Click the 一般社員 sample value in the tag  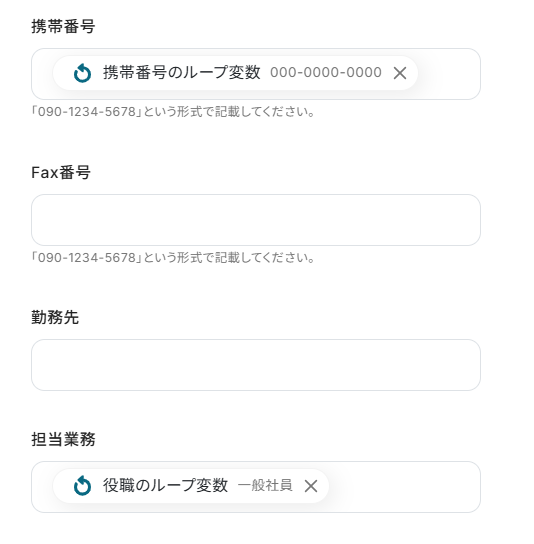(265, 486)
